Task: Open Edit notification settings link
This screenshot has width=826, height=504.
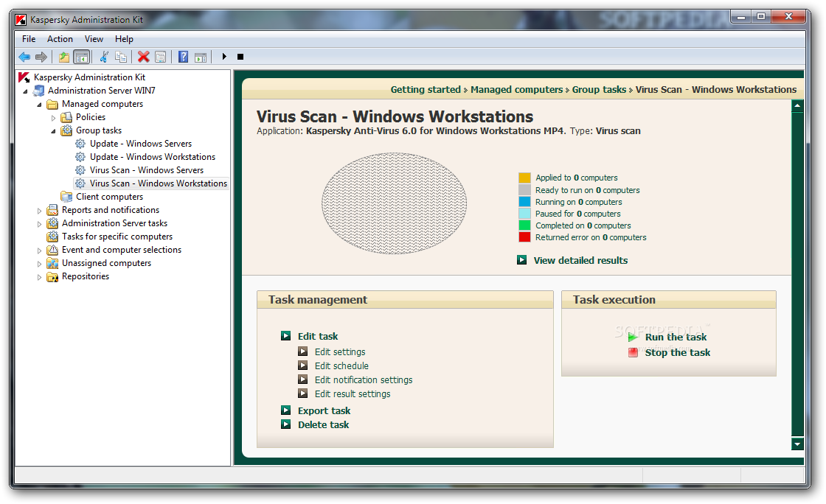Action: coord(364,379)
